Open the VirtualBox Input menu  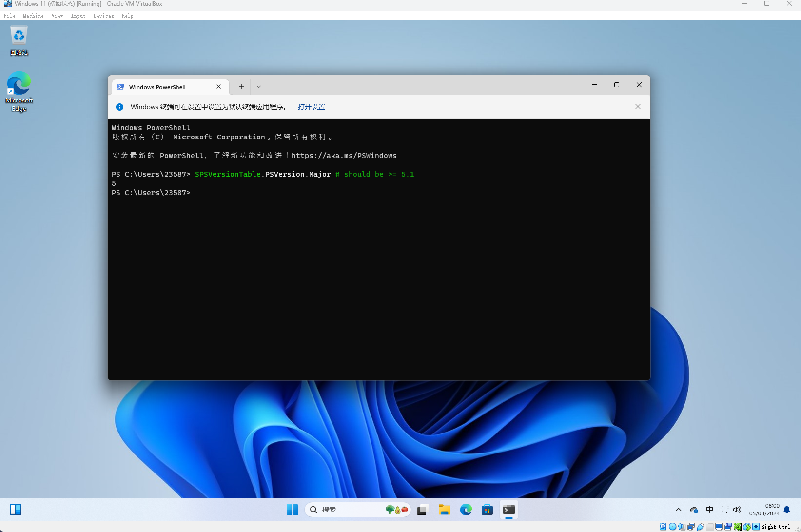pyautogui.click(x=78, y=16)
